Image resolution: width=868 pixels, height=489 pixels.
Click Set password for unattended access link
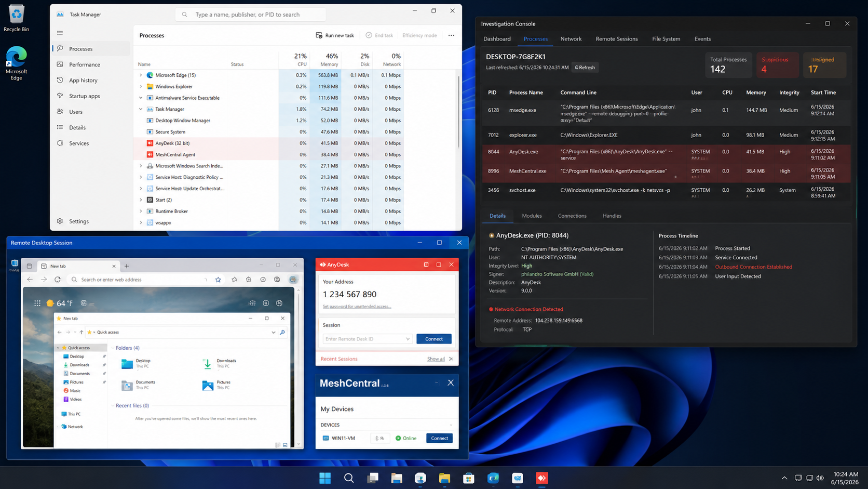357,307
